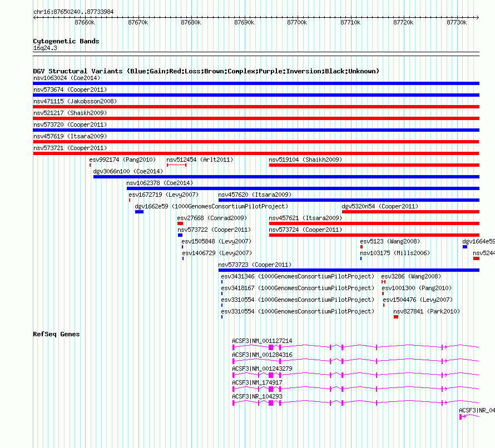Click the nsv573724 (Cooper2011) label

tap(305, 230)
